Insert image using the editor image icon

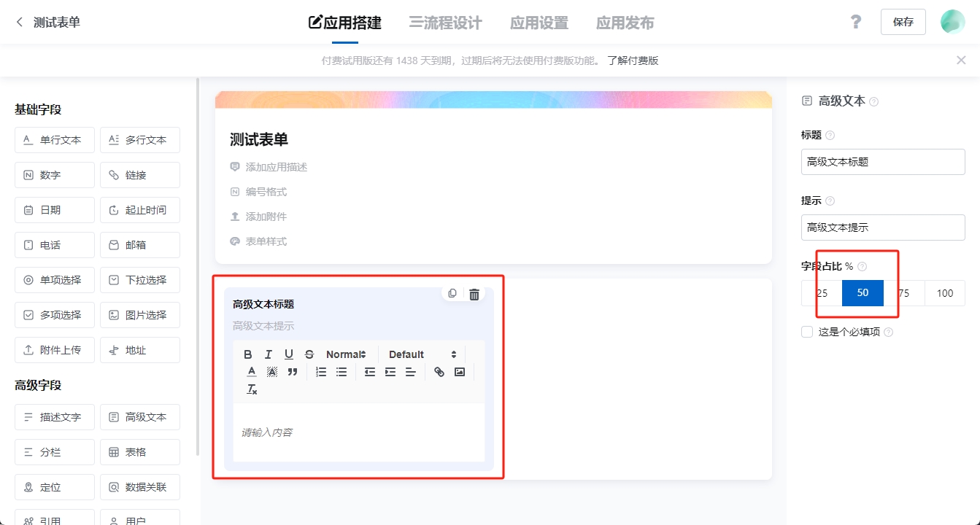[x=460, y=372]
